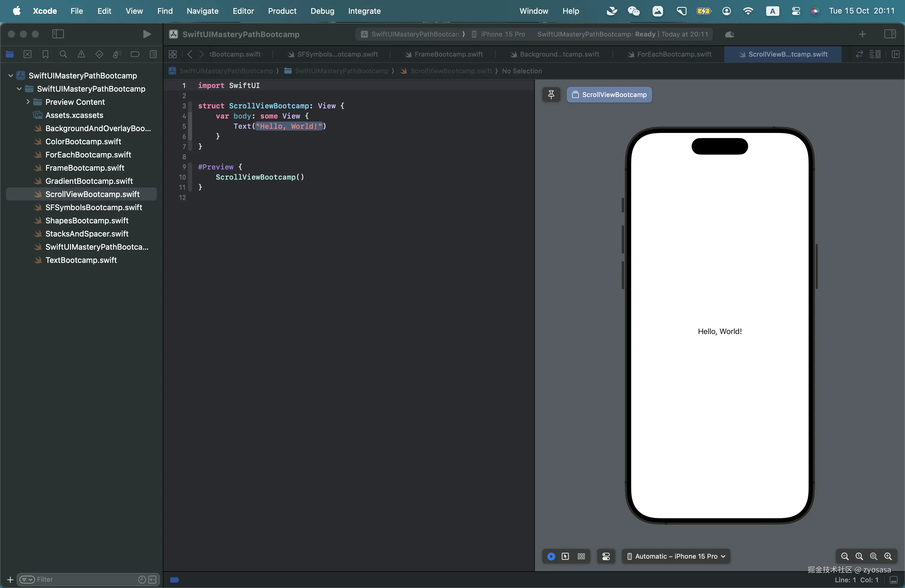Pin the ScrollViewBootcamp preview
The width and height of the screenshot is (905, 588).
click(551, 95)
